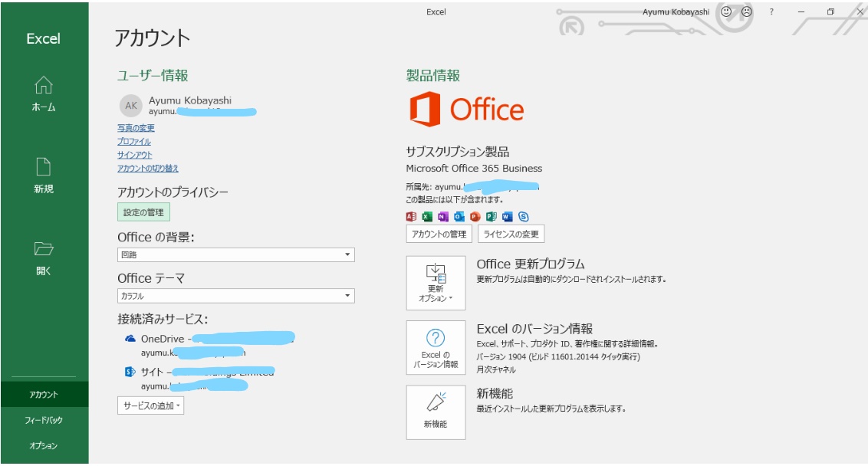The height and width of the screenshot is (466, 868).
Task: Click the AK user avatar circle
Action: [x=130, y=105]
